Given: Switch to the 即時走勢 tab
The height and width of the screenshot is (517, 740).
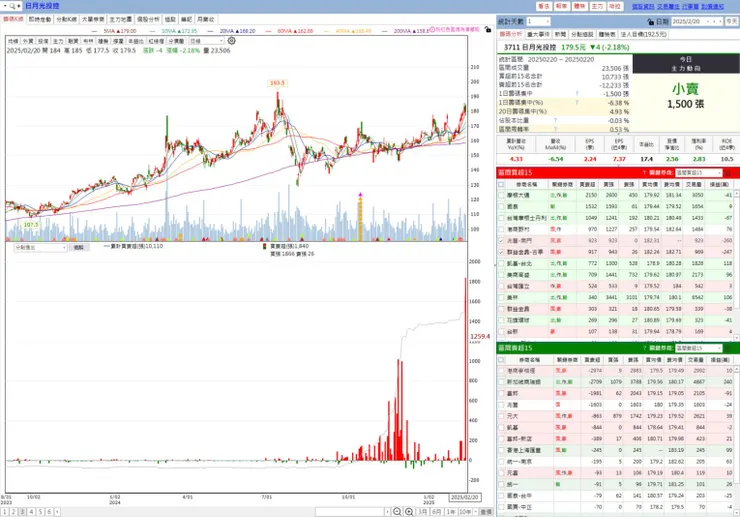Looking at the screenshot, I should 40,19.
